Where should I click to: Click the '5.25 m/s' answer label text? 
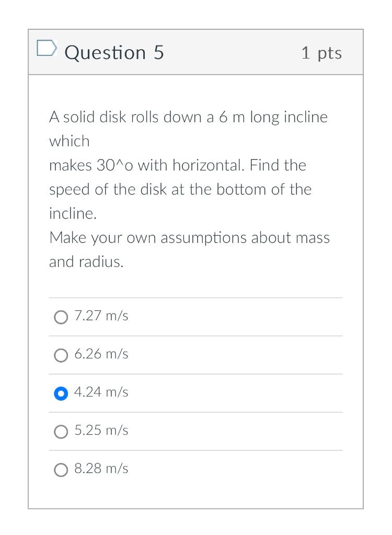coord(101,431)
